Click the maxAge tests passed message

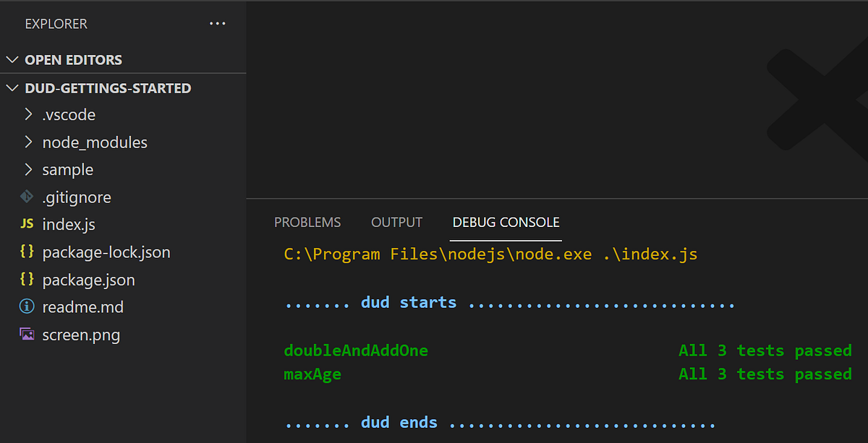766,374
